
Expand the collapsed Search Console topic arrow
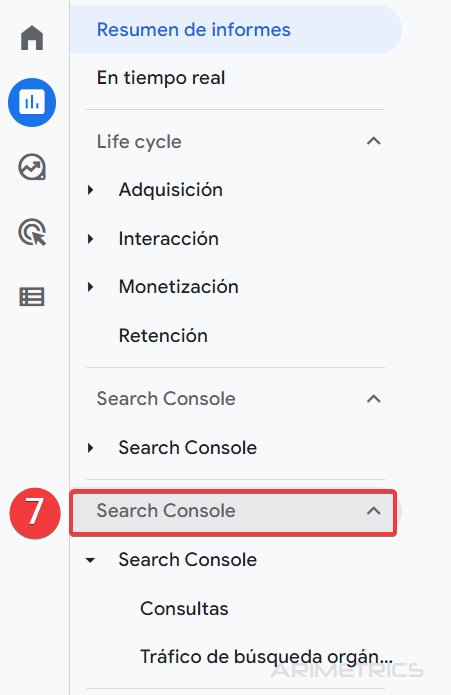[x=91, y=448]
